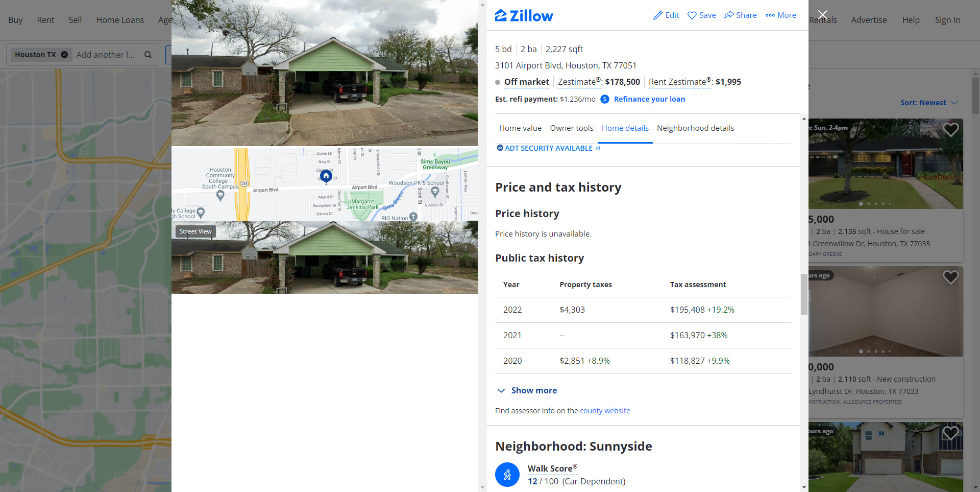
Task: Open the Street View thumbnail
Action: tap(325, 257)
